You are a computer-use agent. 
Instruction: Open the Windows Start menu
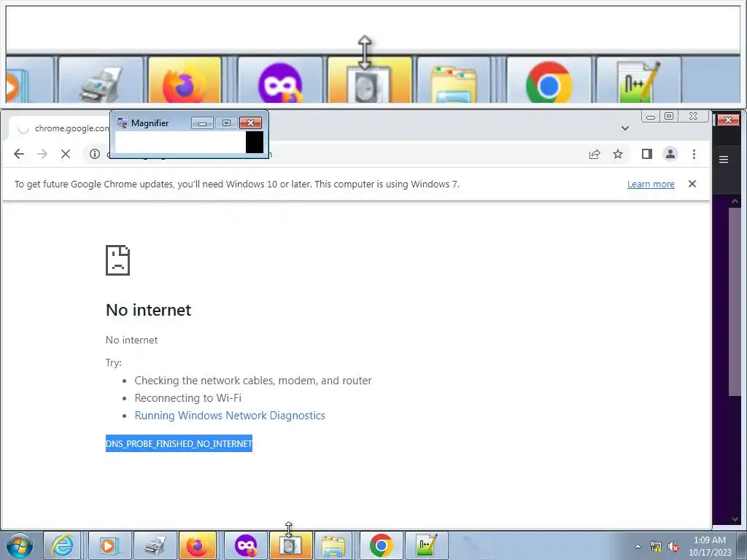[x=20, y=545]
